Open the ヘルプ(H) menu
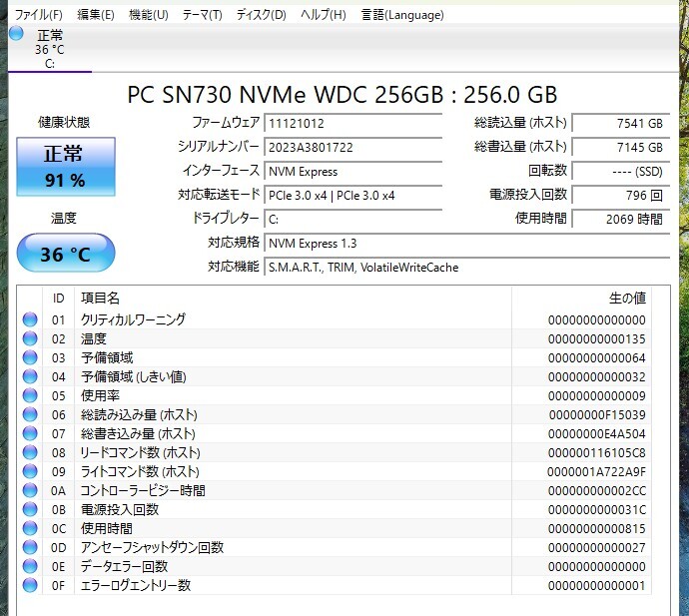This screenshot has height=616, width=689. tap(323, 15)
